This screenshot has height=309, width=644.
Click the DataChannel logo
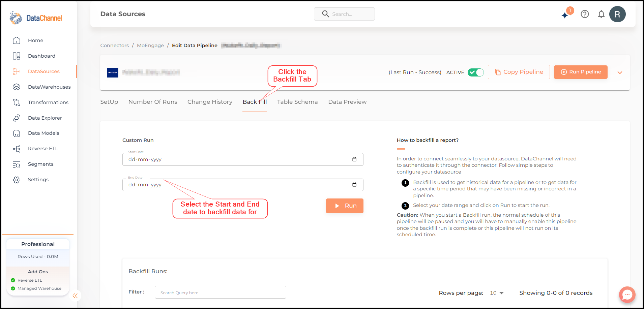[36, 18]
